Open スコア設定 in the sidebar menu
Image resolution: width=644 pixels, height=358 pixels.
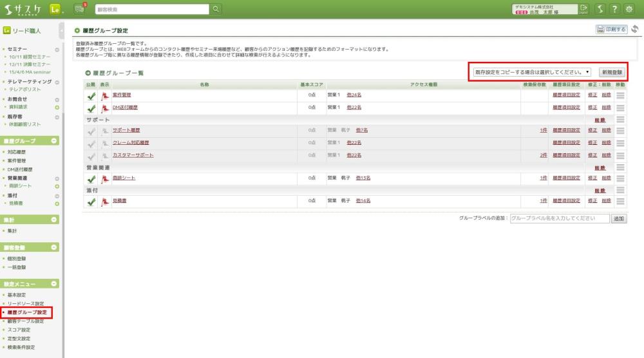point(19,330)
